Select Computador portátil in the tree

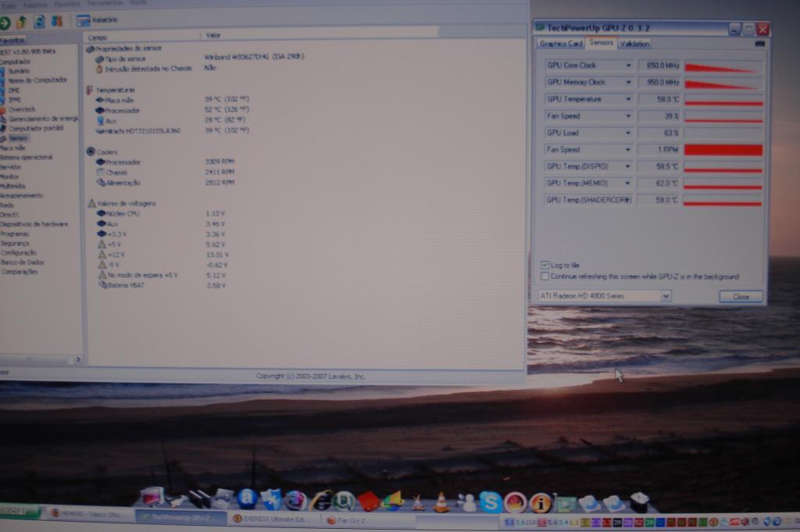click(36, 129)
